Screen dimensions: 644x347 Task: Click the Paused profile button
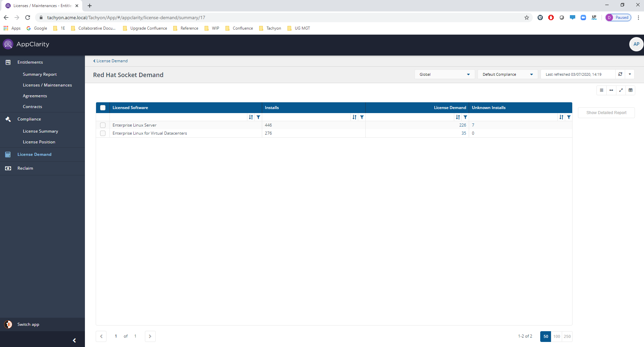618,18
